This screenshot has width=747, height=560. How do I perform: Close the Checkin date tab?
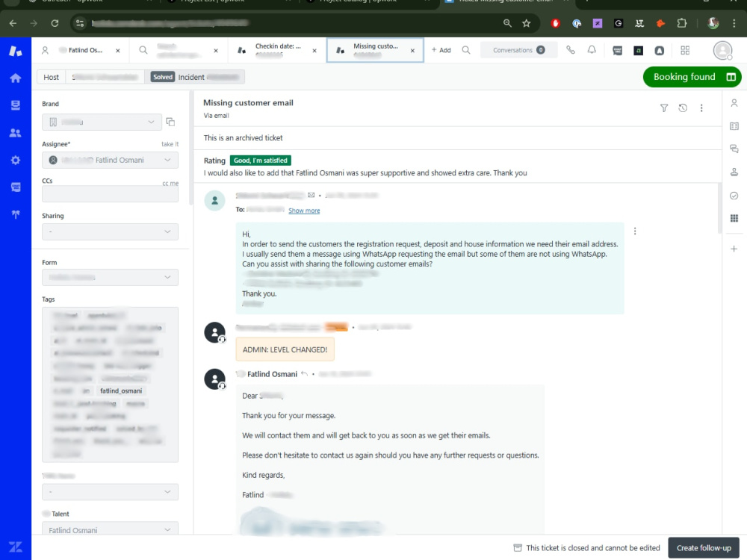click(314, 51)
